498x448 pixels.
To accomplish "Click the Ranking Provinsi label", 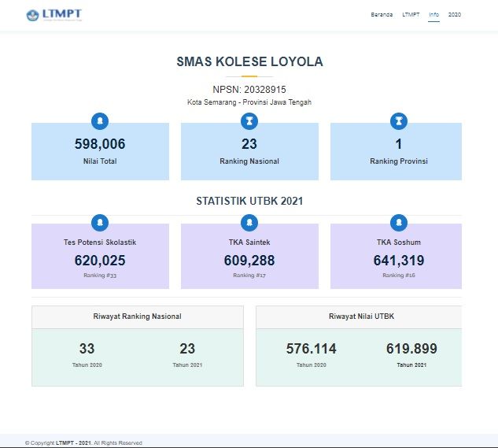I will (399, 161).
